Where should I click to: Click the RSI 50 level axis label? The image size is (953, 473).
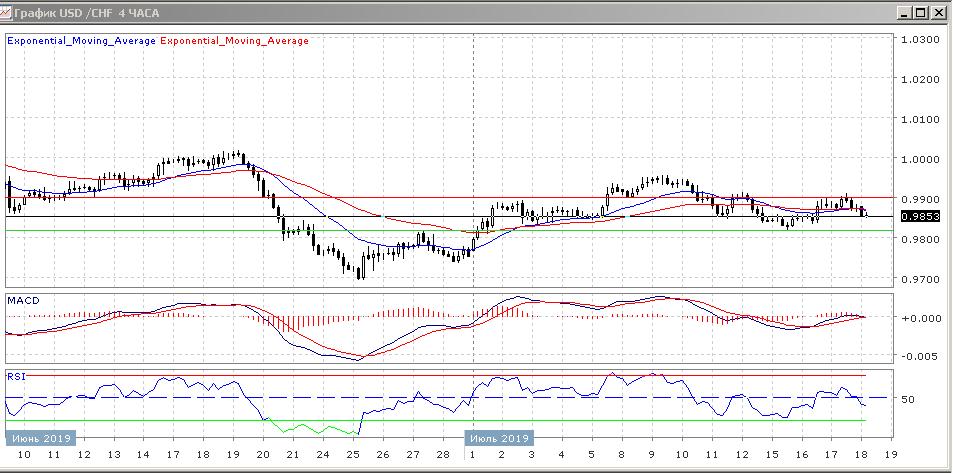point(909,399)
